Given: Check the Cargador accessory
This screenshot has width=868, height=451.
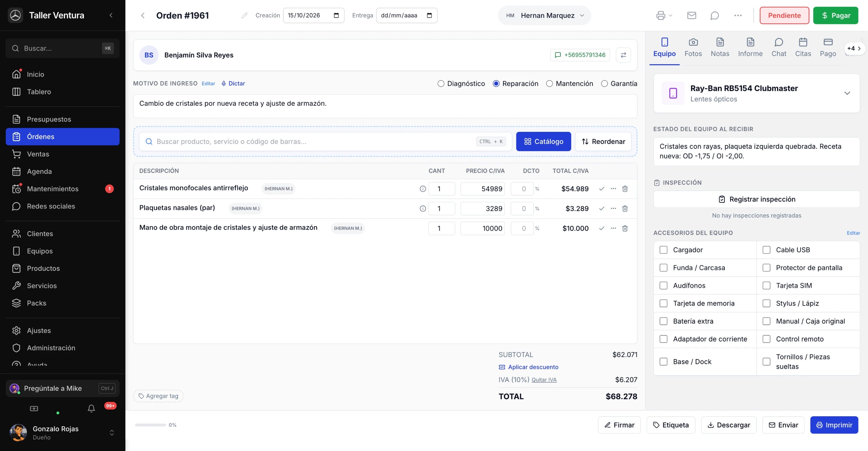Looking at the screenshot, I should coord(663,250).
